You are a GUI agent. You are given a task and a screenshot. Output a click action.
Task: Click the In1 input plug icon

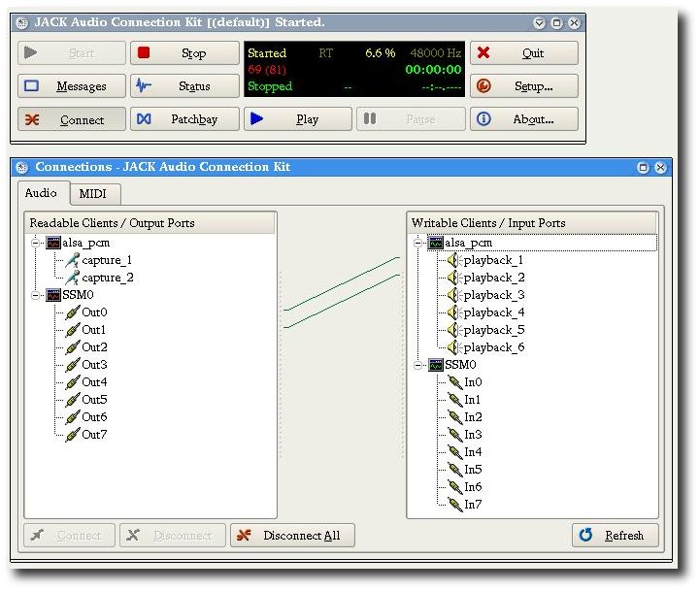pos(455,400)
